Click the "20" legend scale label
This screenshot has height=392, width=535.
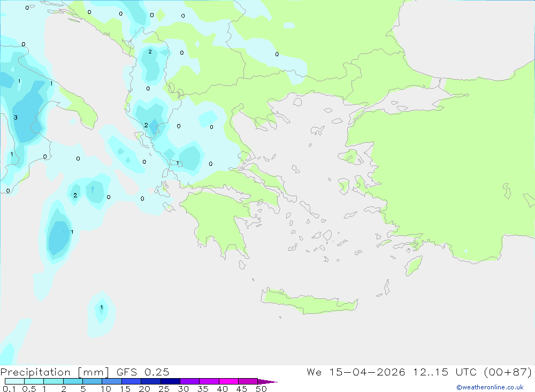click(x=144, y=389)
